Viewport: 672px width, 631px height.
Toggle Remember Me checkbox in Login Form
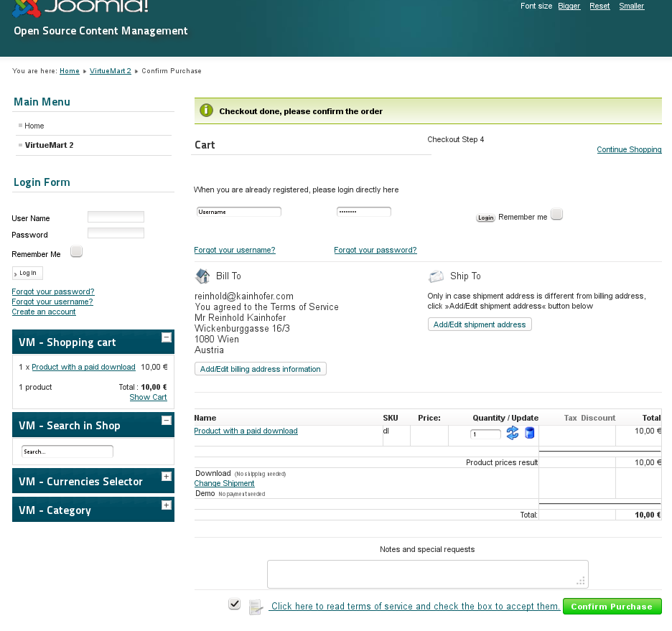76,251
